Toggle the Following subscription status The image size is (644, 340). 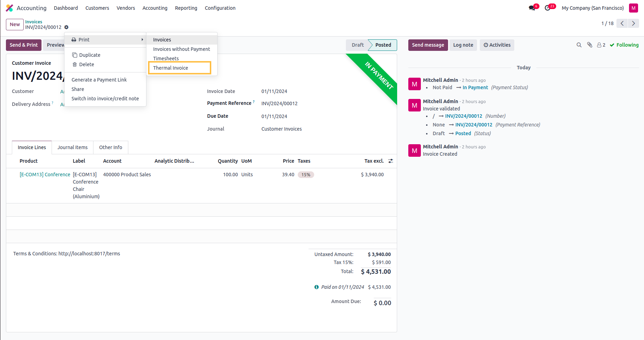tap(624, 45)
